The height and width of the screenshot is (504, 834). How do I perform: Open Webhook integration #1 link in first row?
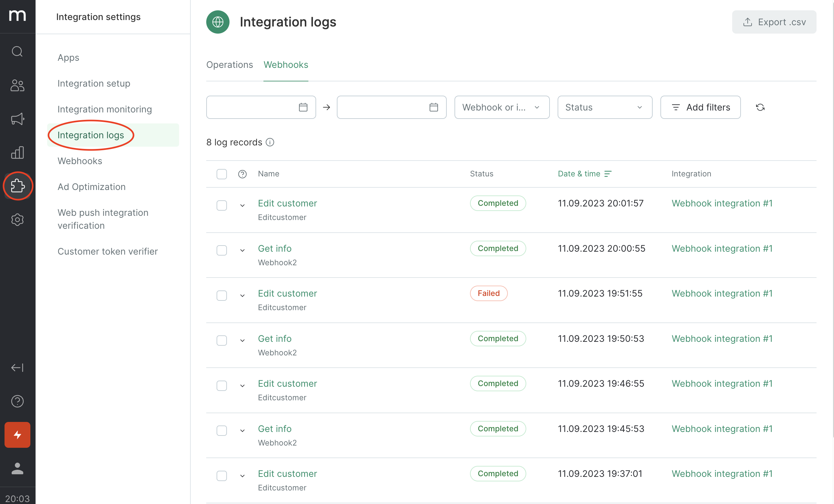pyautogui.click(x=722, y=203)
